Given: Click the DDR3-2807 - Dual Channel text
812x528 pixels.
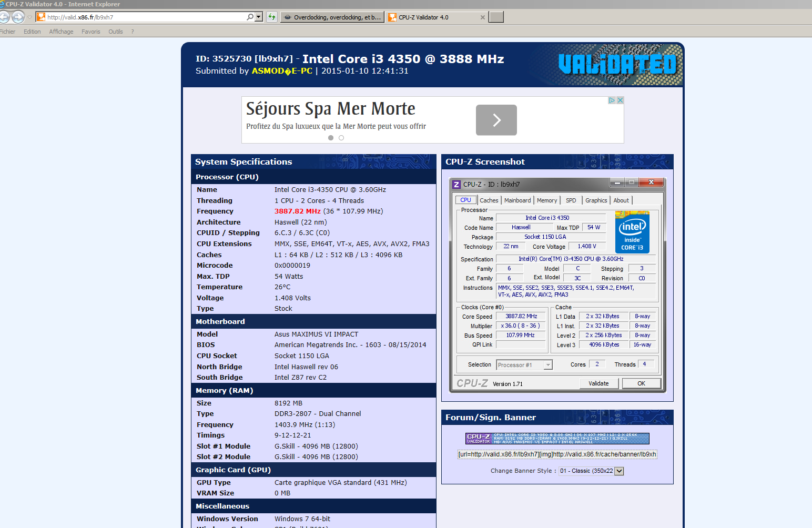Looking at the screenshot, I should [x=318, y=414].
